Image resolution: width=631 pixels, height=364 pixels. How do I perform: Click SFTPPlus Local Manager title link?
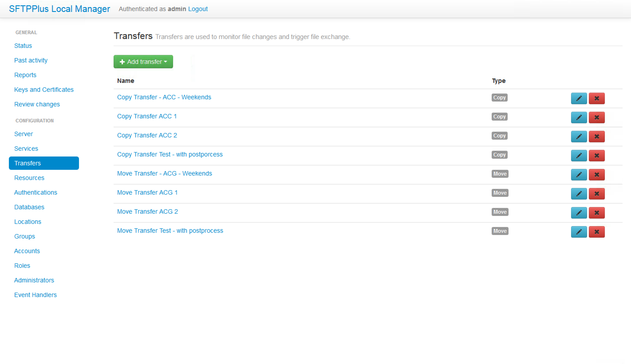[59, 9]
